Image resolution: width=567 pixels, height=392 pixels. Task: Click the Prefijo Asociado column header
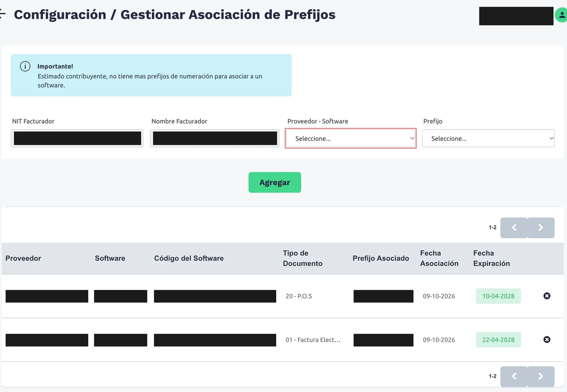381,258
